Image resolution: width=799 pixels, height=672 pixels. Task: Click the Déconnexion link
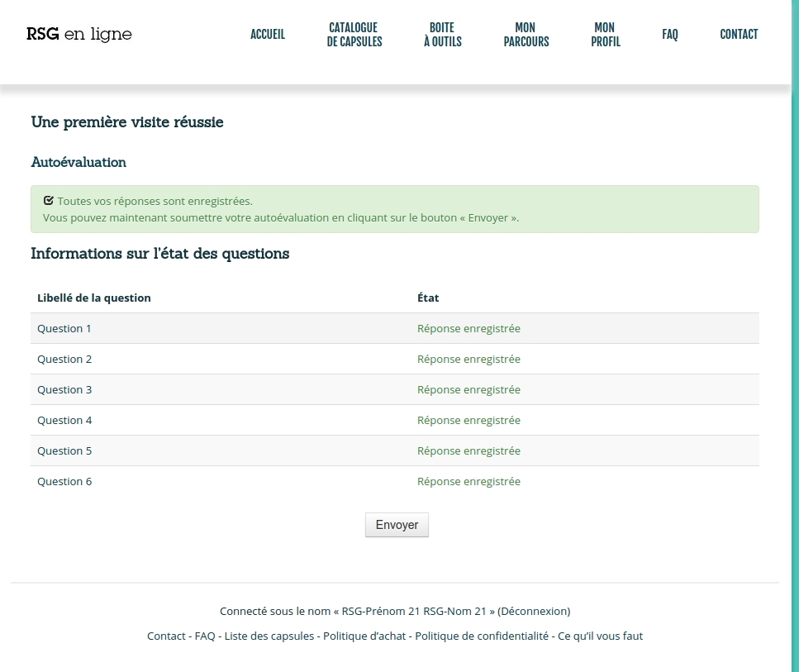[x=533, y=612]
